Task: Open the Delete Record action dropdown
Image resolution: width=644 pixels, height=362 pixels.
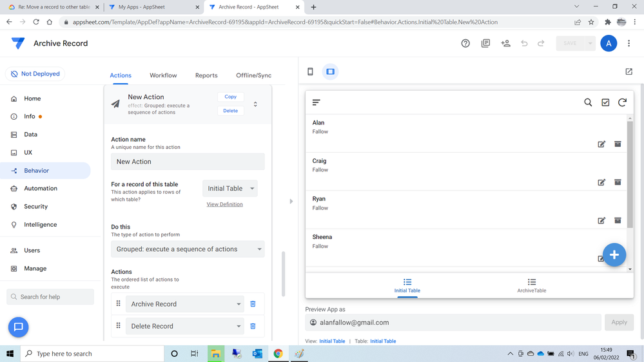Action: [x=185, y=326]
